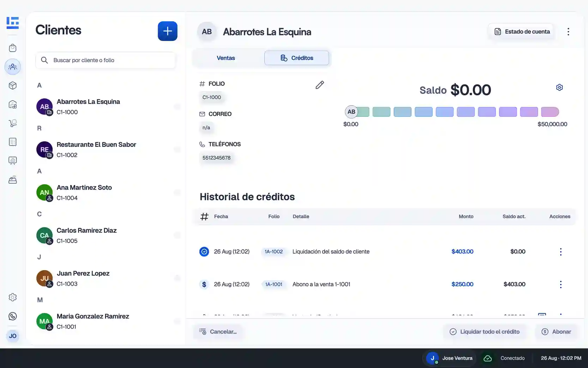Open the analytics chart sidebar icon
588x368 pixels.
pos(13,161)
